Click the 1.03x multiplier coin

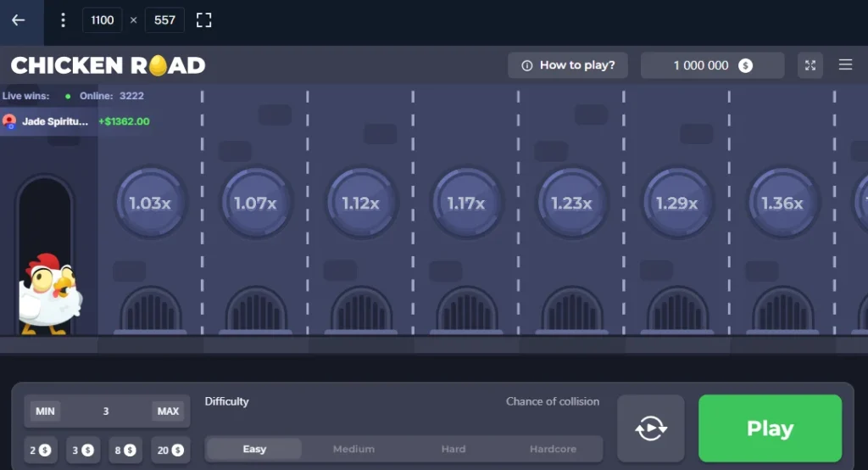150,204
